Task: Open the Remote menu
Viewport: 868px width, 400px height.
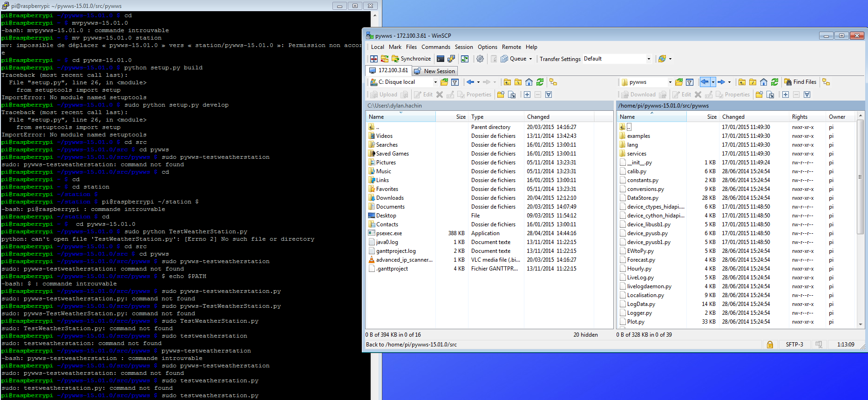Action: 511,47
